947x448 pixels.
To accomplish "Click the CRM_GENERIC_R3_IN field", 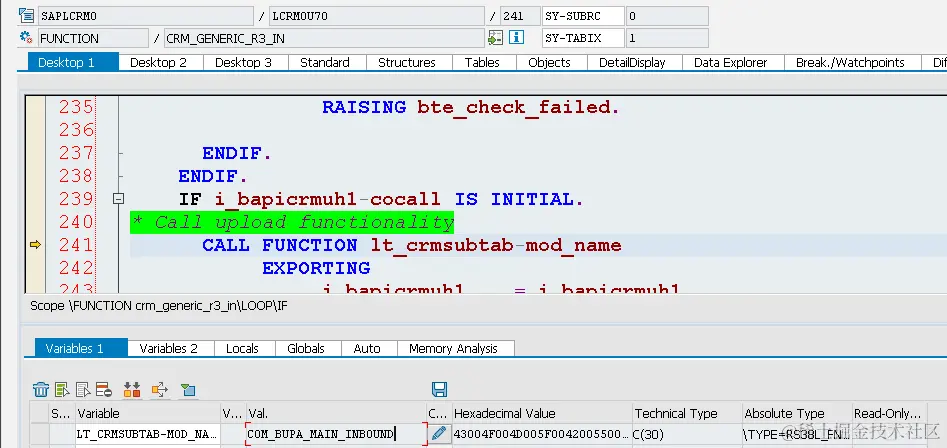I will 324,38.
